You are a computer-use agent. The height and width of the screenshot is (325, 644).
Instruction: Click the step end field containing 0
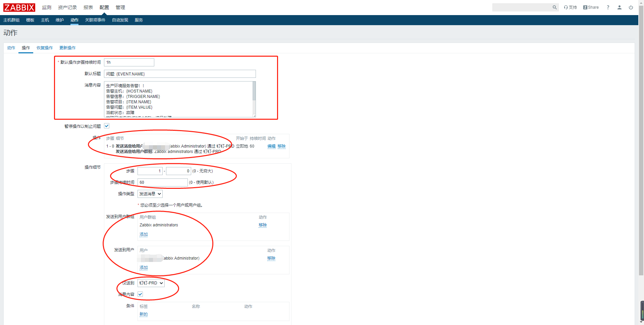click(x=178, y=171)
